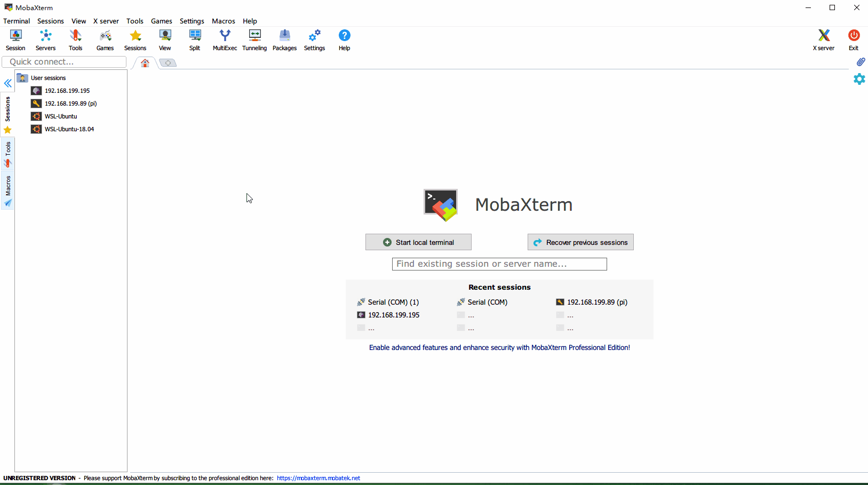Click the Sessions star icon in toolbar

[135, 41]
